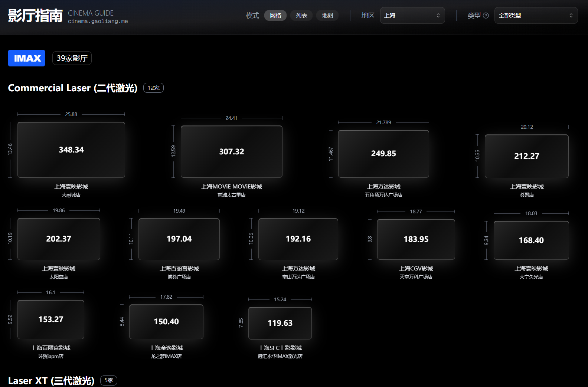588x387 pixels.
Task: Open the 150.40 screen of 上海金逸影城
Action: tap(166, 322)
